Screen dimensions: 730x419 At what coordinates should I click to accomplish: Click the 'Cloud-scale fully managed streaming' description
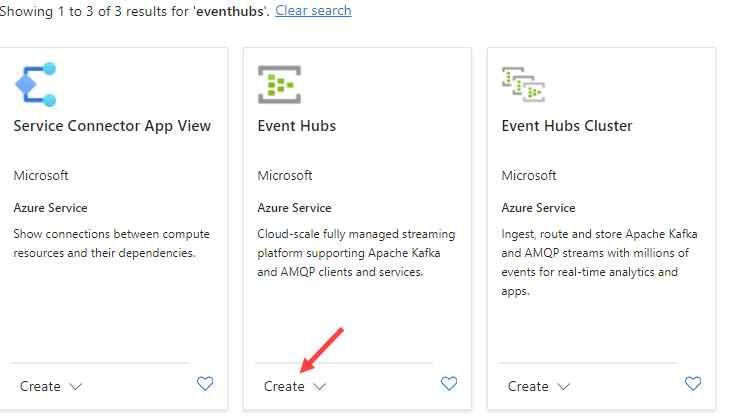click(x=356, y=253)
